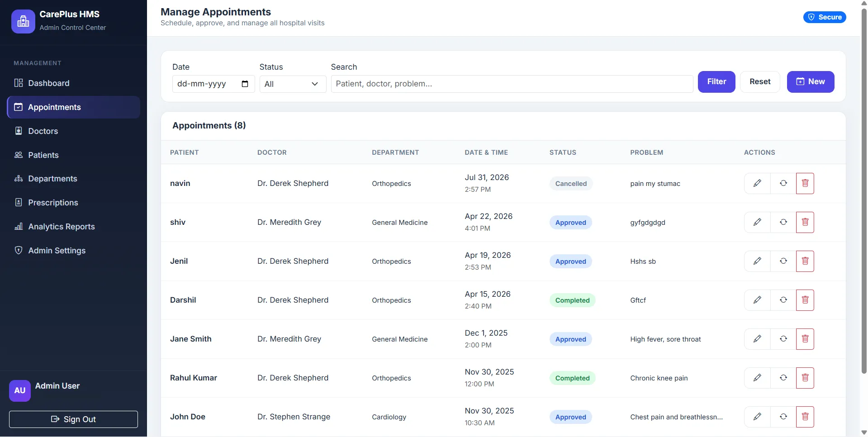Viewport: 868px width, 437px height.
Task: Click the page's vertical scrollbar
Action: click(x=864, y=190)
